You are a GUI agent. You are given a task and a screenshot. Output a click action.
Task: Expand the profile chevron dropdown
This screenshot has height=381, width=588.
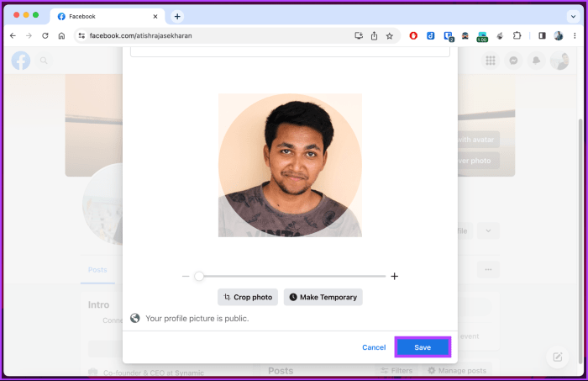tap(488, 230)
